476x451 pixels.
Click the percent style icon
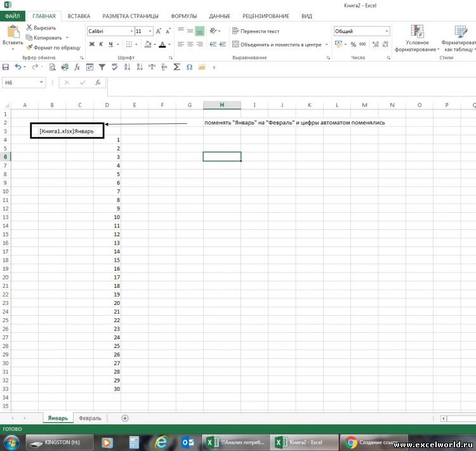click(354, 44)
